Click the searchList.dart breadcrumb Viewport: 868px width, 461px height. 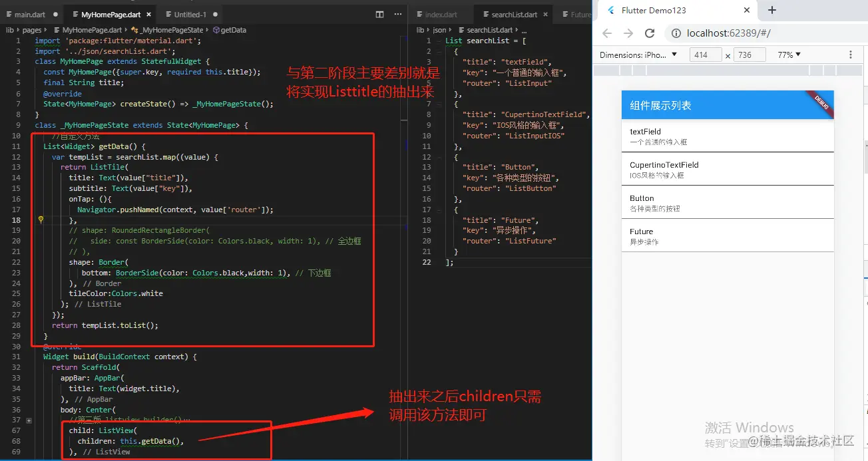click(x=485, y=30)
